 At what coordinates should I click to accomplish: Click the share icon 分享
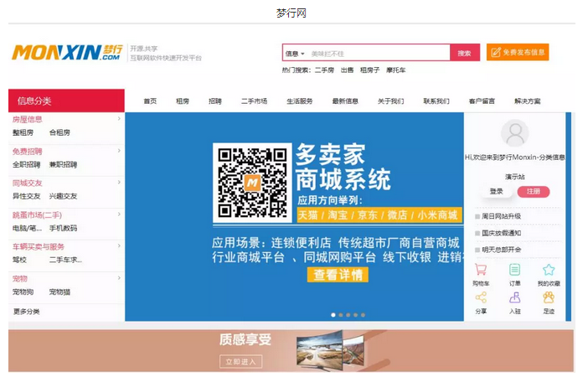[x=481, y=297]
